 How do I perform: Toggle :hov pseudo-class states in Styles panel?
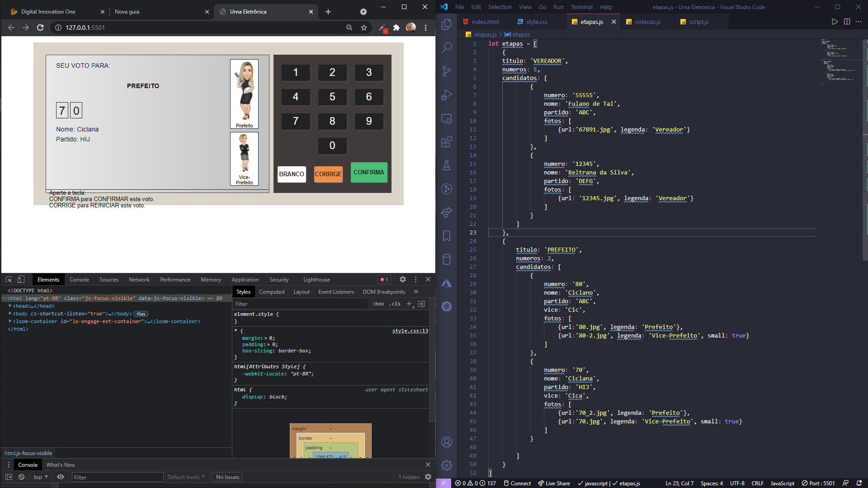click(x=378, y=304)
